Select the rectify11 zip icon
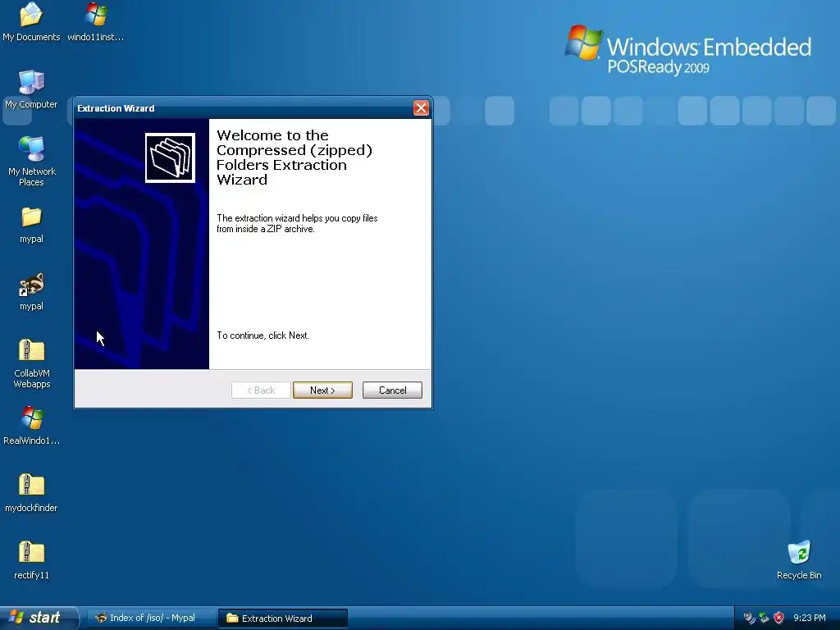This screenshot has height=630, width=840. [31, 560]
